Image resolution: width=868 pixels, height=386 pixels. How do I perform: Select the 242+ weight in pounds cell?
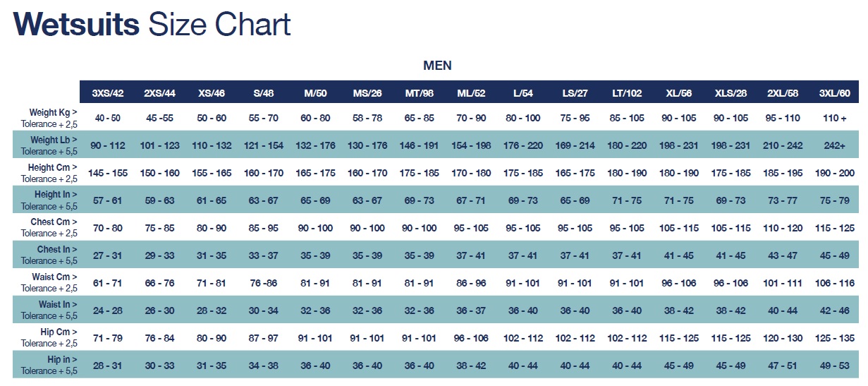pyautogui.click(x=834, y=145)
